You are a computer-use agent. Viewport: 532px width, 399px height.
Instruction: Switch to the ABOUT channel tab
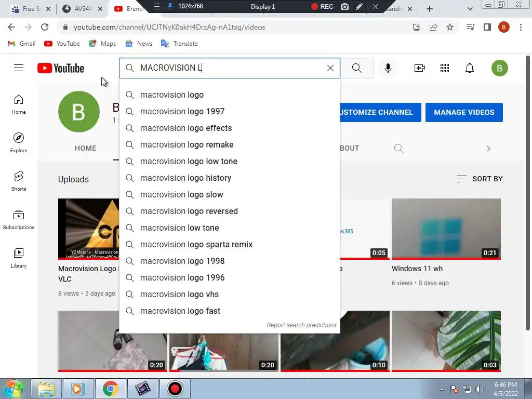coord(350,148)
